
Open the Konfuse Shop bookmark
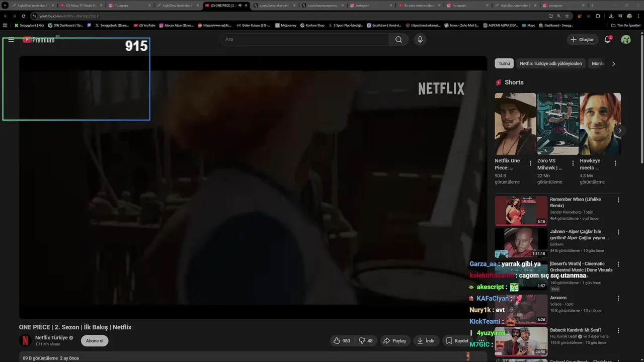[312, 25]
